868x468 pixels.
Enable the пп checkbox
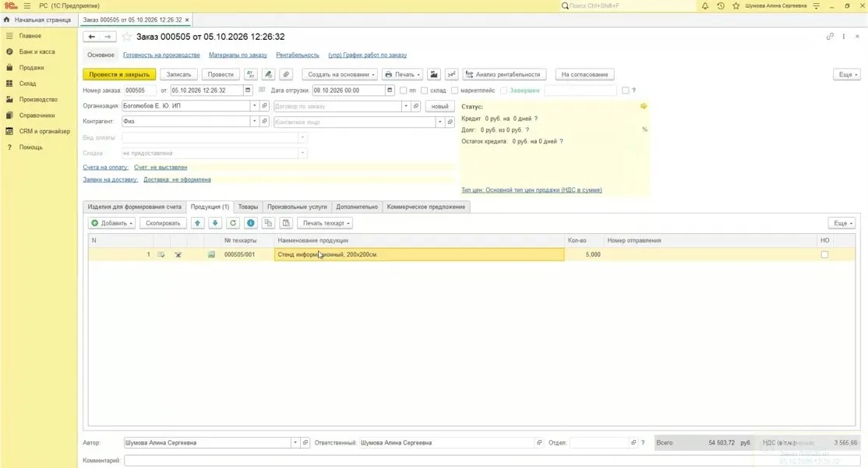[x=403, y=90]
